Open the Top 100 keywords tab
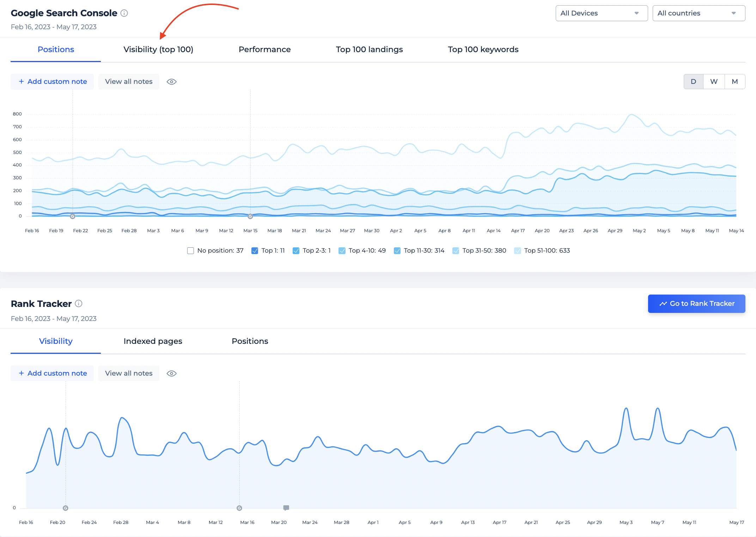The width and height of the screenshot is (756, 537). point(483,49)
